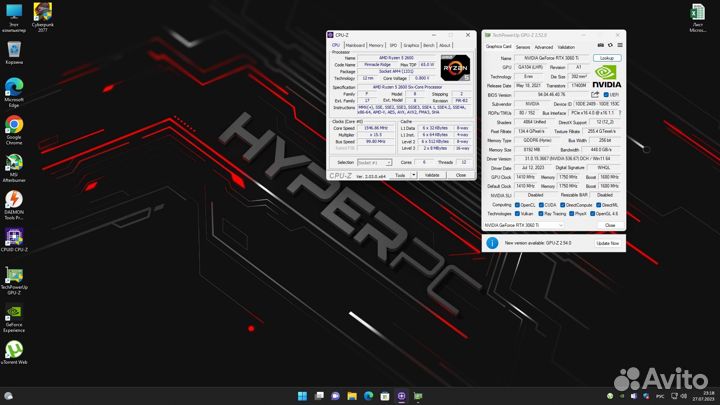Switch to CPU-Z via its taskbar icon
This screenshot has height=405, width=720.
401,396
